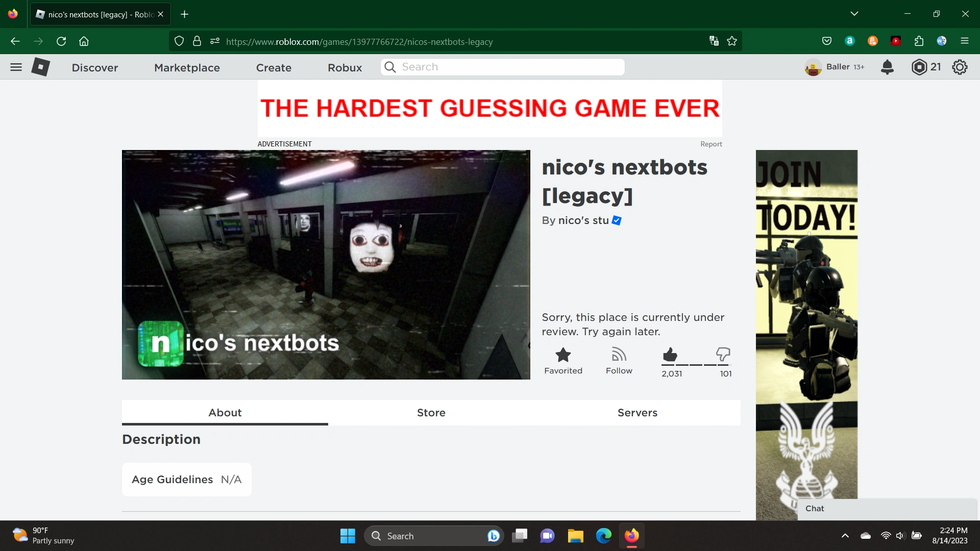Dislike the game with thumbs down

(x=723, y=355)
